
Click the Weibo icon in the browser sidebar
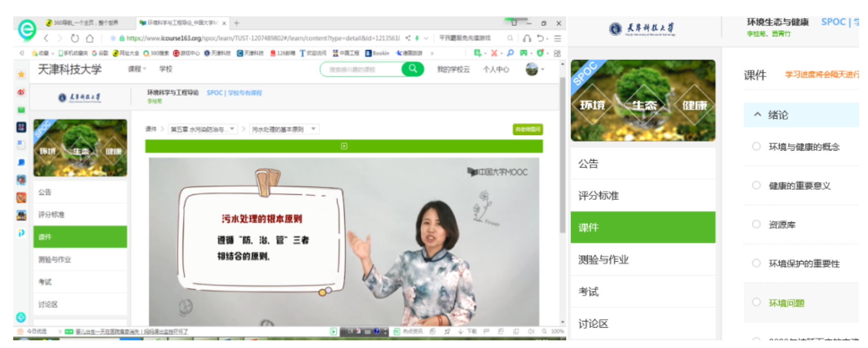tap(21, 92)
